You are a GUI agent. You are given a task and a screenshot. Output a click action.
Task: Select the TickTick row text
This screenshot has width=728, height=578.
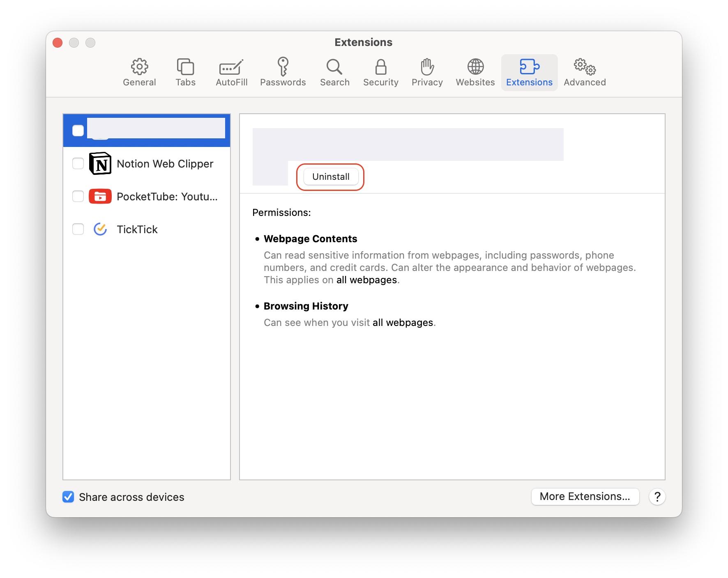137,229
